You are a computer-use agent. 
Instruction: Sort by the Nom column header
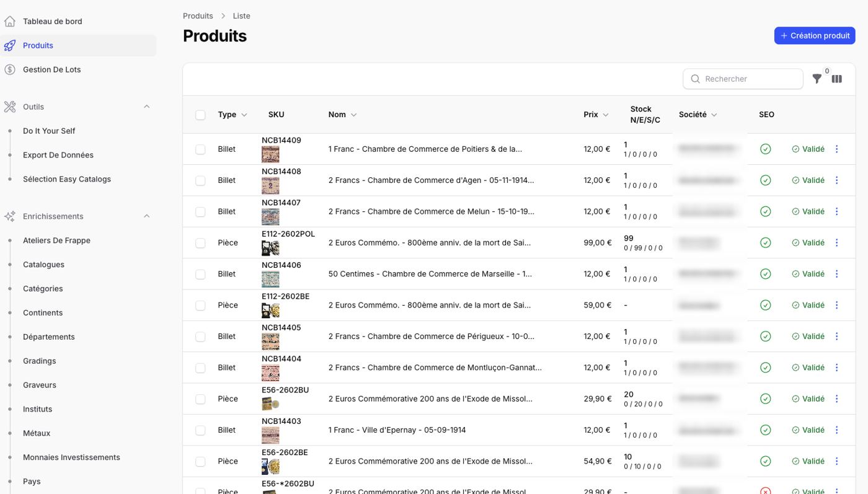point(343,115)
